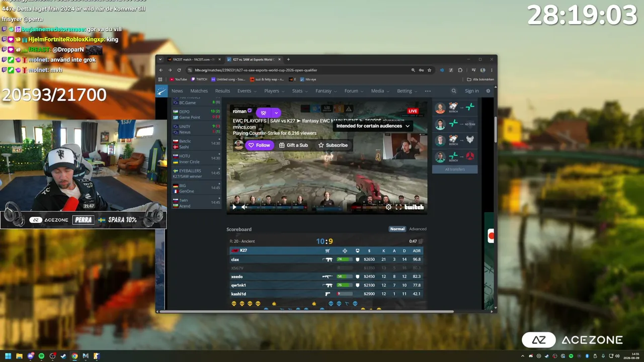Screen dimensions: 644x362
Task: Switch scoreboard to Normal view
Action: point(397,229)
